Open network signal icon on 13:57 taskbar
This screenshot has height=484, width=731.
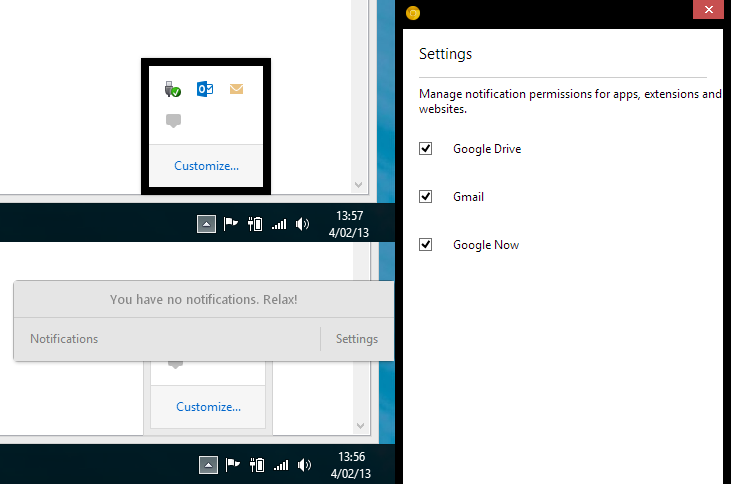pos(279,224)
